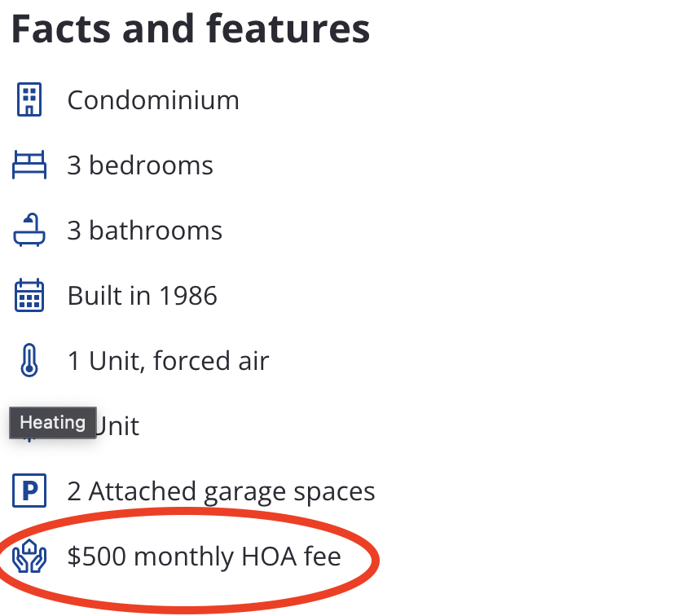Click the condominium building icon
The image size is (691, 616).
point(29,100)
